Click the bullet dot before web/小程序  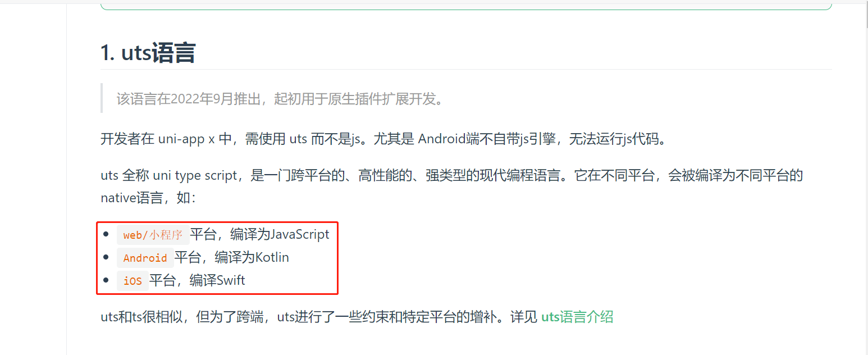click(x=106, y=234)
